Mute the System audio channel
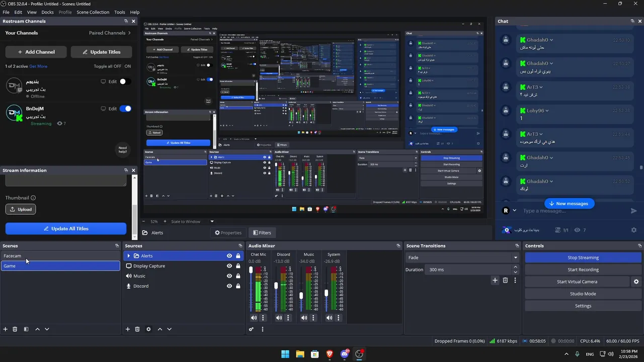The height and width of the screenshot is (362, 644). [x=329, y=318]
